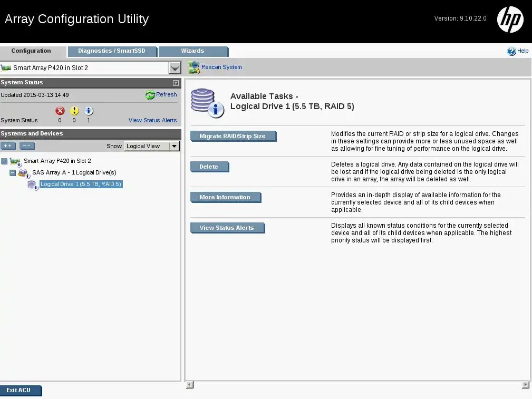This screenshot has height=399, width=532.
Task: Switch to the Configuration tab
Action: point(31,51)
